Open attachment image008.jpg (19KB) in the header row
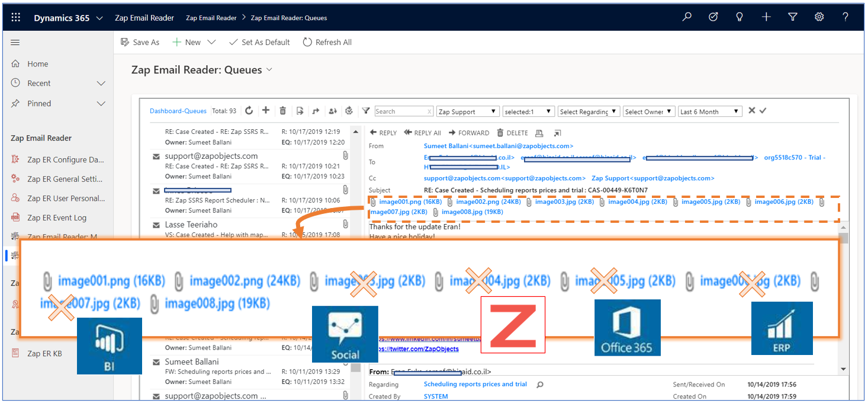The height and width of the screenshot is (403, 868). (x=472, y=212)
